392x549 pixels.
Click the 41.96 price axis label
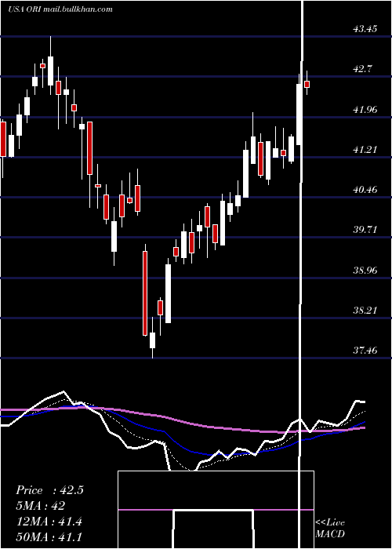pyautogui.click(x=365, y=110)
